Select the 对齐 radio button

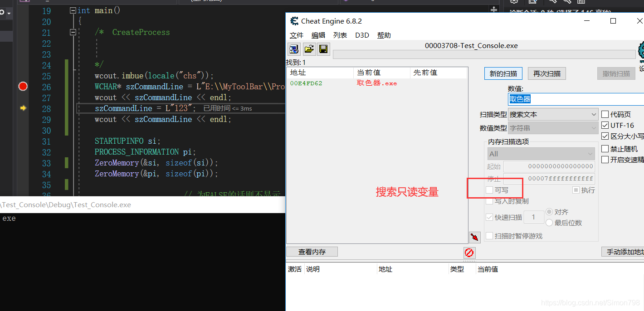click(x=548, y=212)
